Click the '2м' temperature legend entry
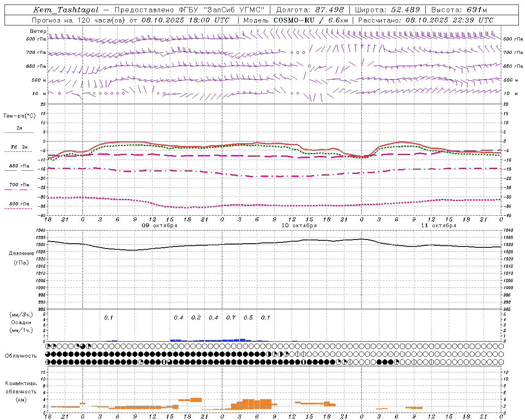 pyautogui.click(x=19, y=128)
